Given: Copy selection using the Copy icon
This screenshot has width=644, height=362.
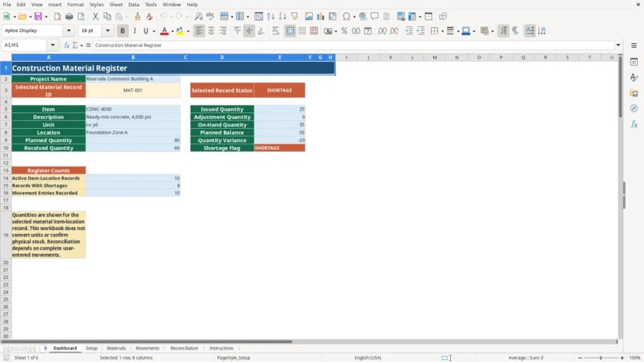Looking at the screenshot, I should tap(107, 16).
